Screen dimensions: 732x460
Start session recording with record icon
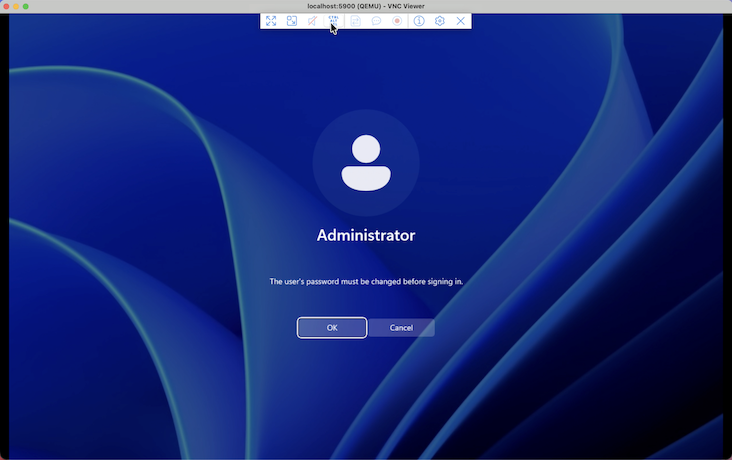click(397, 21)
